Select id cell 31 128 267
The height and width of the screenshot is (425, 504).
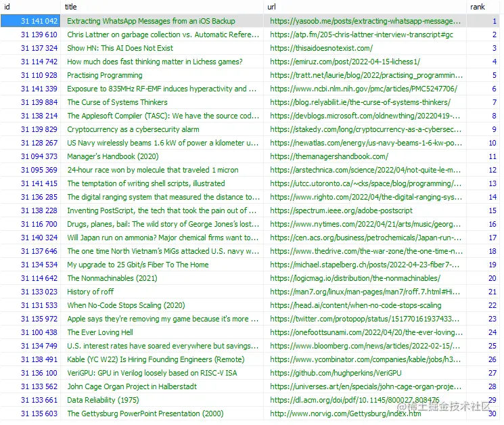tap(30, 143)
